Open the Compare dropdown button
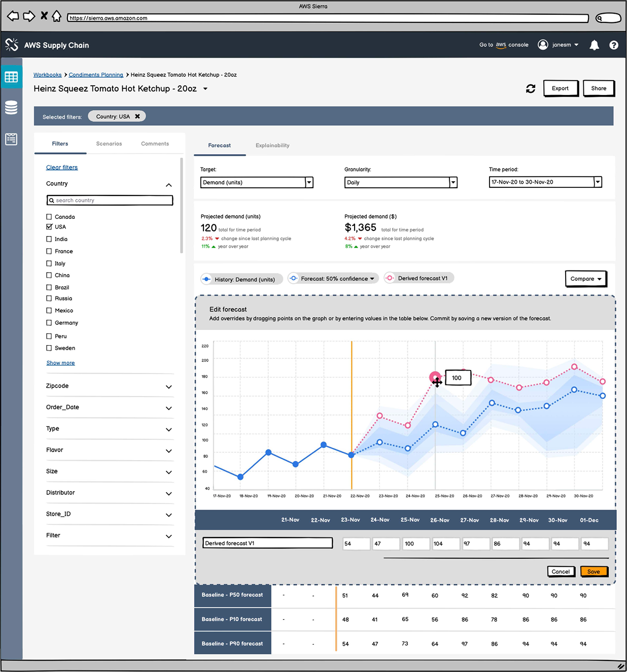 point(586,279)
